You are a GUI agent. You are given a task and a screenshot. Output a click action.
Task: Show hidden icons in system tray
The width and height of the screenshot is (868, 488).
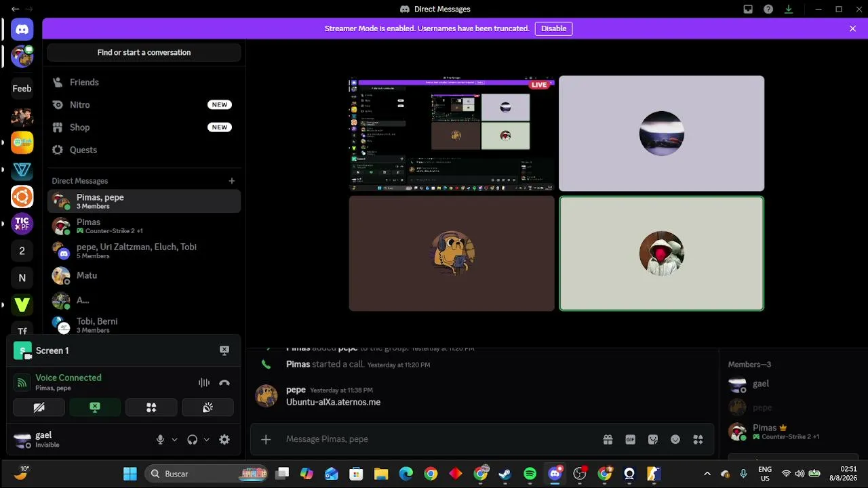coord(707,474)
